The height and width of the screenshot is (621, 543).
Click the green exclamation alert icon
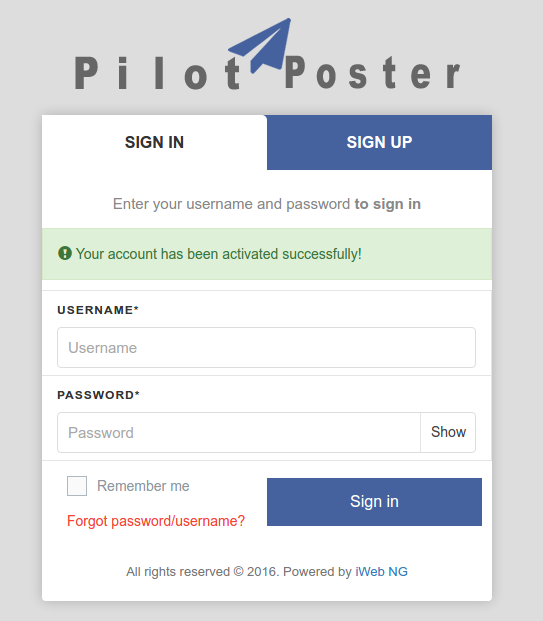65,253
